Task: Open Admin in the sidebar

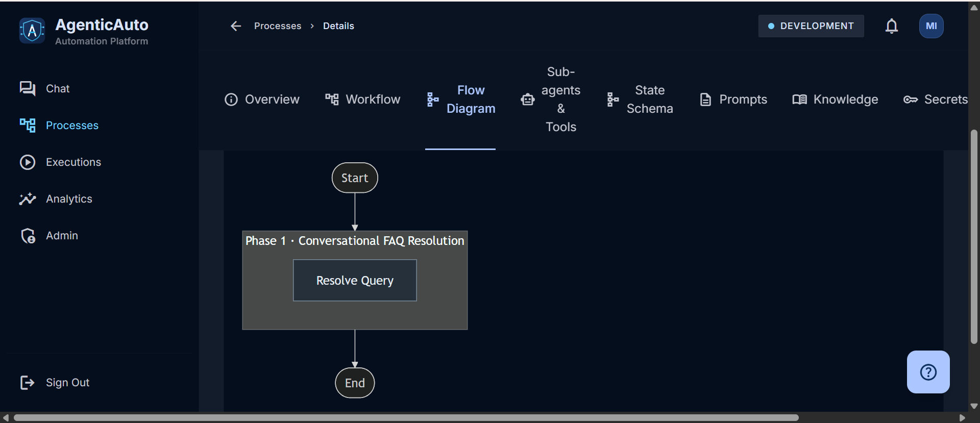Action: coord(62,236)
